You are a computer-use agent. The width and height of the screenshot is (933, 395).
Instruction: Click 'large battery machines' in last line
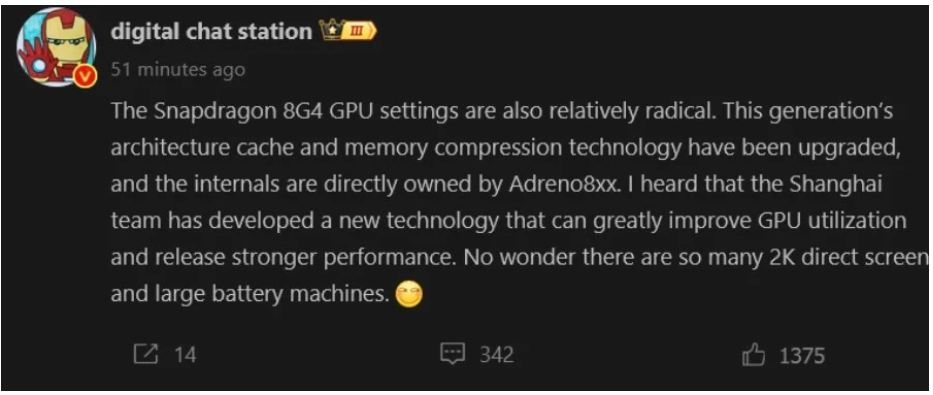(x=273, y=294)
